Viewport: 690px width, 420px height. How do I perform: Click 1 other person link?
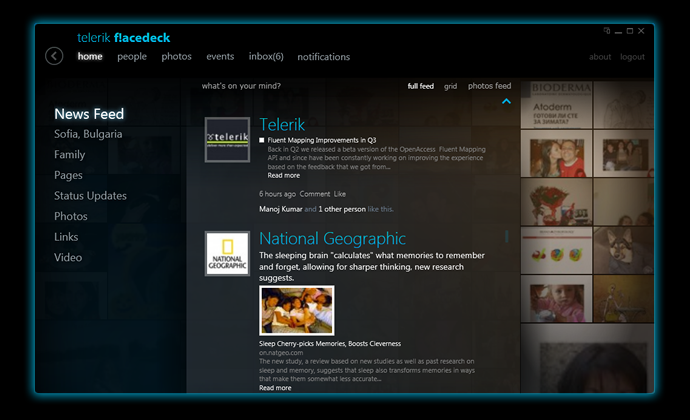click(x=342, y=209)
